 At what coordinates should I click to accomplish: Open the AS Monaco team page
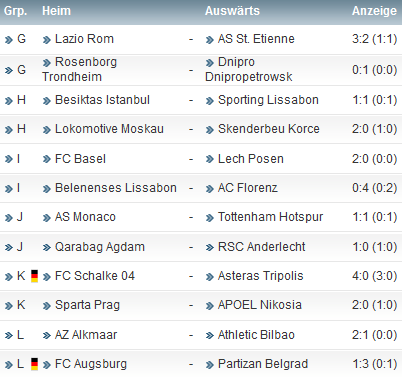pyautogui.click(x=85, y=217)
